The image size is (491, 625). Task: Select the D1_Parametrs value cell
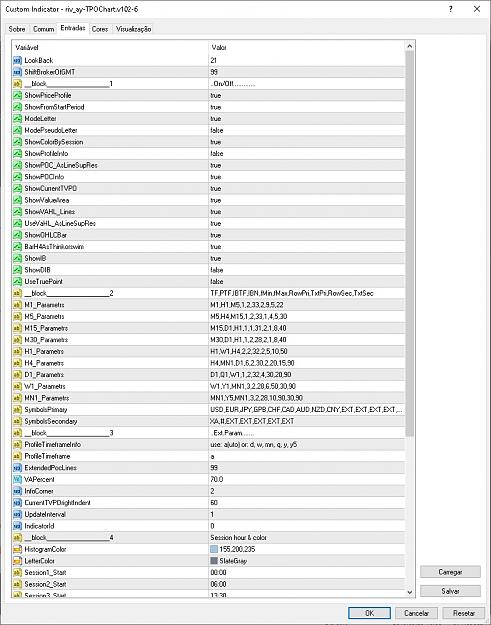tap(307, 375)
